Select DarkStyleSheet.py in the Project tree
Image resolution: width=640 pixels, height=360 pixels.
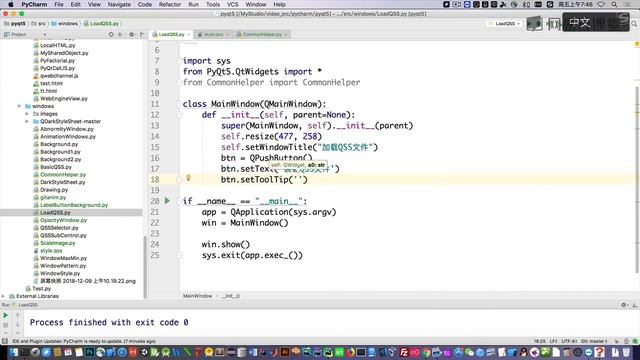click(x=62, y=182)
